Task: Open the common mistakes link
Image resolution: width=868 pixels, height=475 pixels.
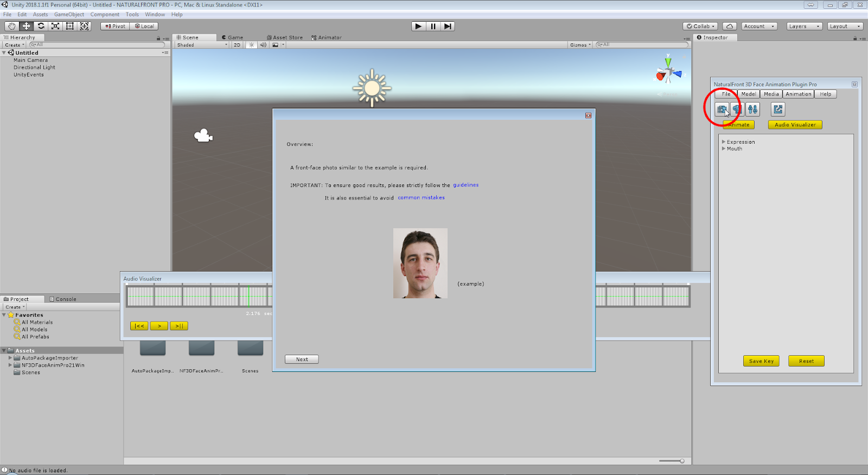Action: tap(421, 197)
